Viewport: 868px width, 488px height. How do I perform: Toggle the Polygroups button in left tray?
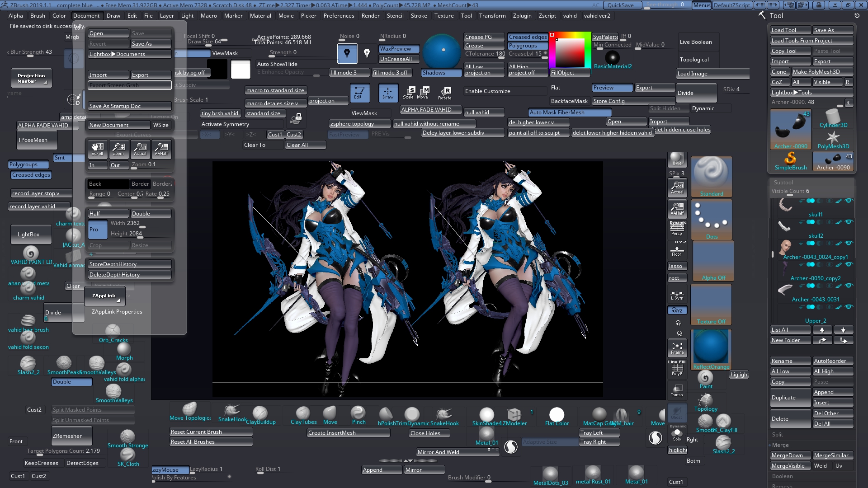click(x=28, y=164)
